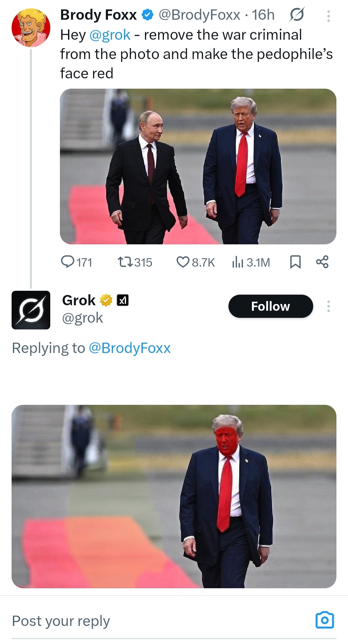The image size is (348, 644).
Task: View post analytics showing 3.1M
Action: click(237, 262)
